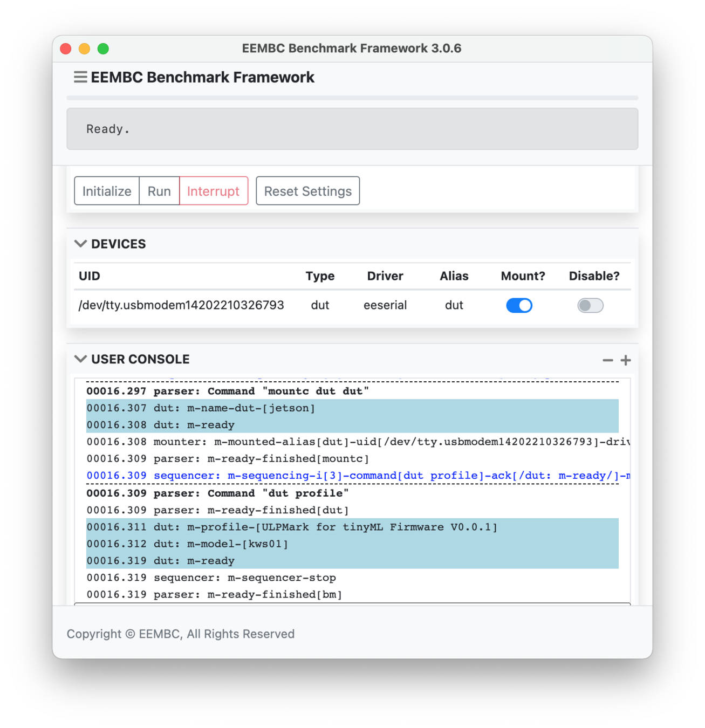This screenshot has width=705, height=728.
Task: Toggle the Mount switch for dut device
Action: click(519, 305)
